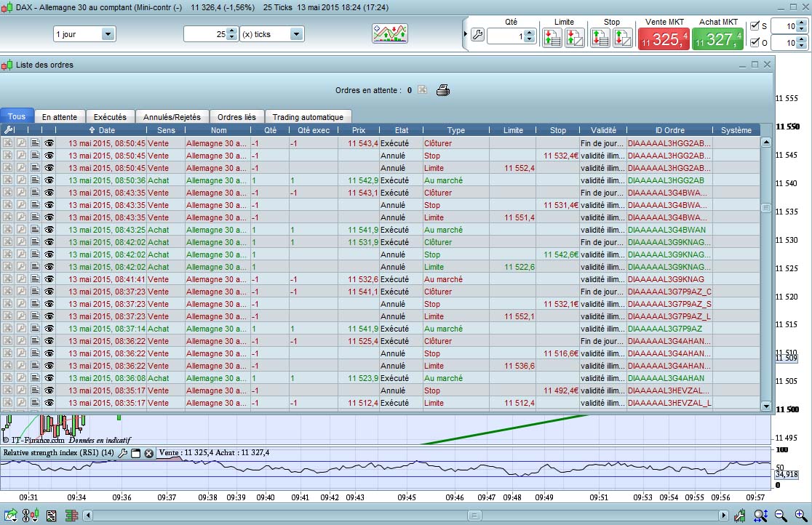The height and width of the screenshot is (525, 812).
Task: Uncheck the O checkbox
Action: [x=755, y=43]
